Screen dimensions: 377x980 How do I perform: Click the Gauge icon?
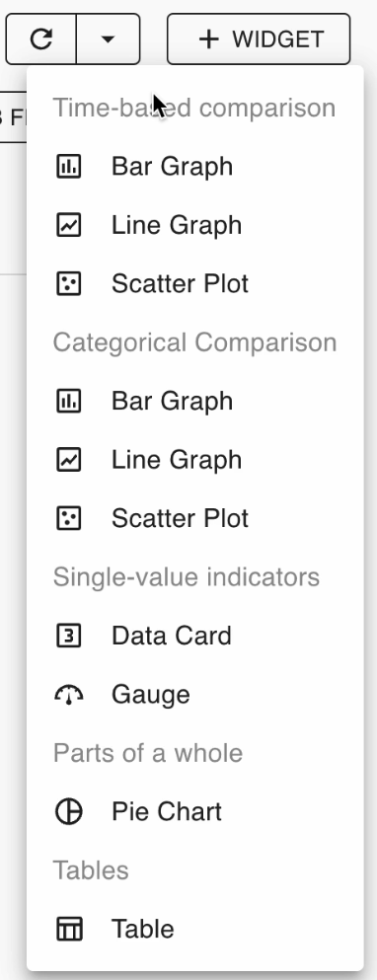[x=69, y=695]
